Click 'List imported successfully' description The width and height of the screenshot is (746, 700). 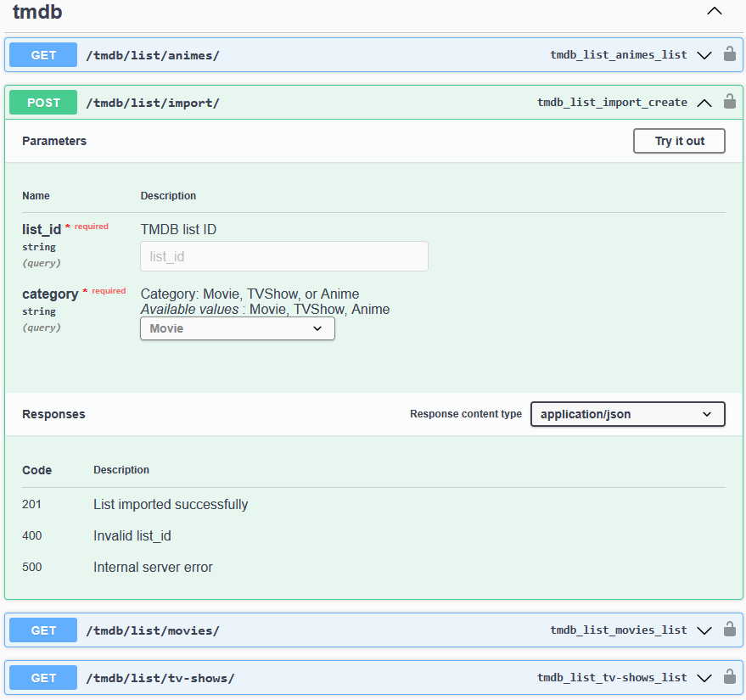click(x=171, y=505)
